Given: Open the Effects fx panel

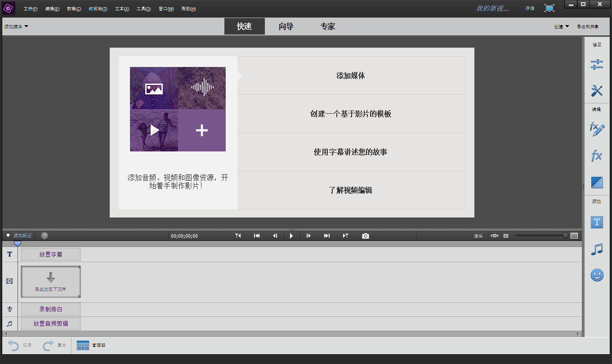Looking at the screenshot, I should pos(597,156).
